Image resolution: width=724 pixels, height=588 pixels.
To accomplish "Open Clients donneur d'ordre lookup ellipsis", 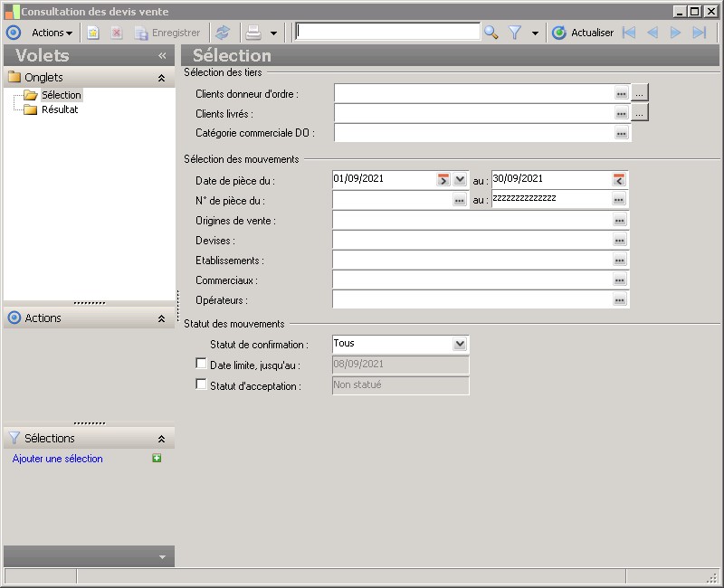I will pyautogui.click(x=621, y=92).
